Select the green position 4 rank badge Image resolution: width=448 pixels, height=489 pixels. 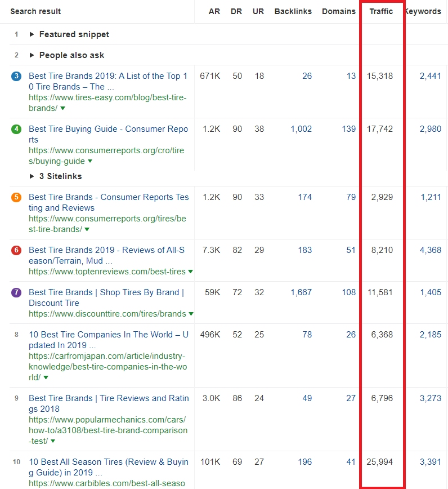pyautogui.click(x=16, y=129)
